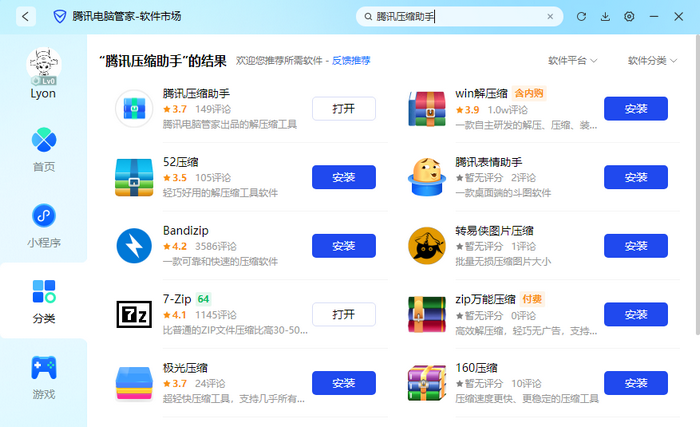Expand the 软件平台 dropdown
This screenshot has width=700, height=427.
[x=573, y=61]
